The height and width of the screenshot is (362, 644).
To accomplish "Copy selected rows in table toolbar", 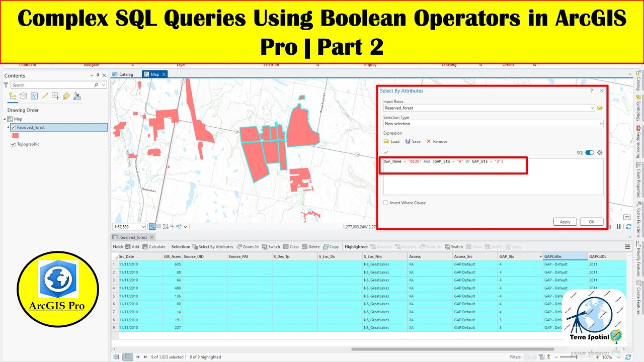I will click(x=331, y=247).
